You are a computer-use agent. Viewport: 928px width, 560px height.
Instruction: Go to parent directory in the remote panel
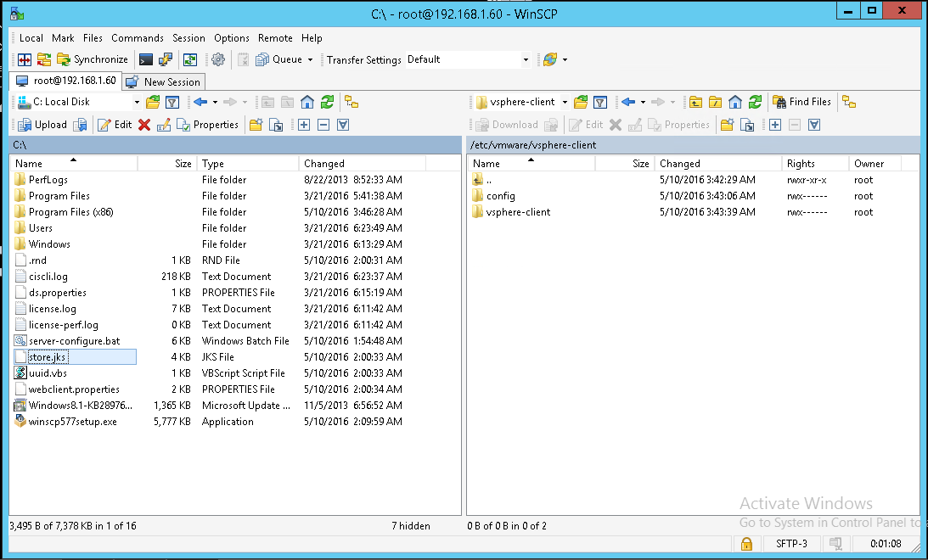(x=697, y=101)
